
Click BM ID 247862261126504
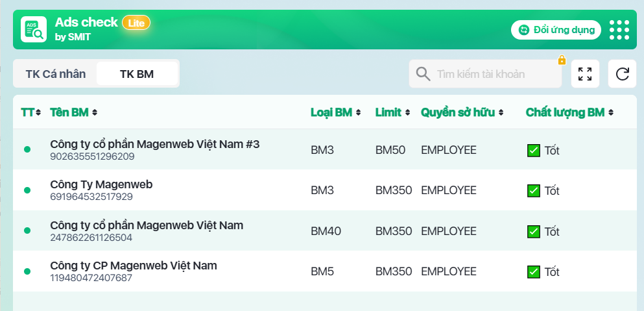(x=91, y=238)
